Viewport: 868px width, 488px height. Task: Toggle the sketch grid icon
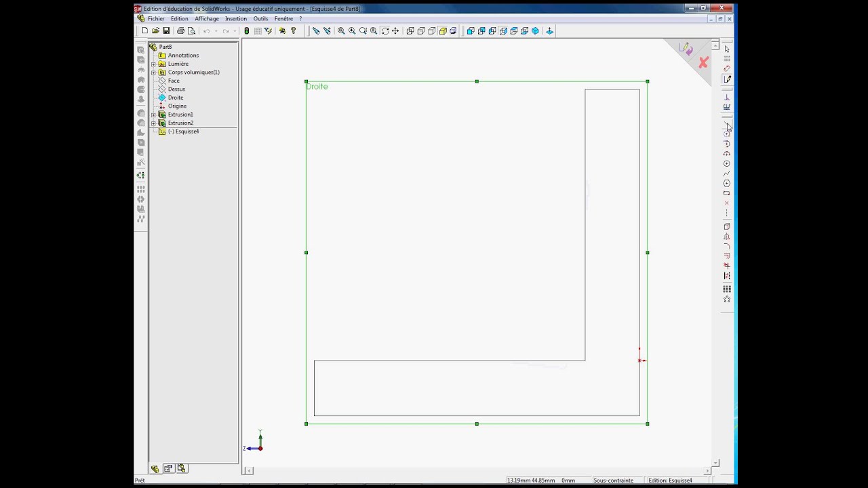point(258,30)
